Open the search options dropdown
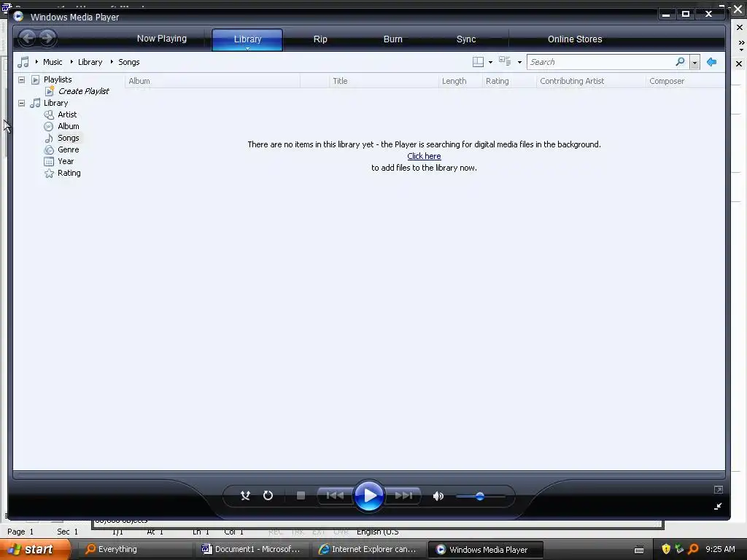 click(x=694, y=63)
